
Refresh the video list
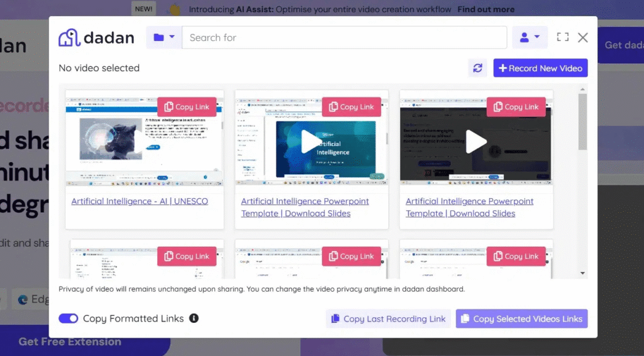tap(477, 68)
